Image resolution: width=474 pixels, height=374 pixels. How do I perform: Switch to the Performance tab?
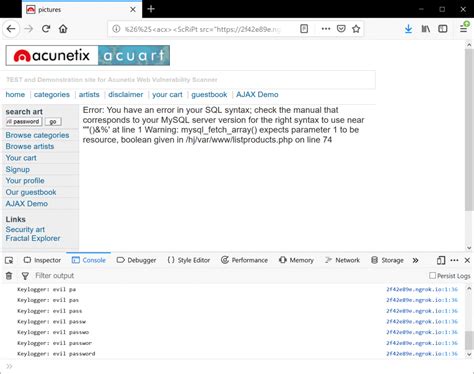pos(244,260)
